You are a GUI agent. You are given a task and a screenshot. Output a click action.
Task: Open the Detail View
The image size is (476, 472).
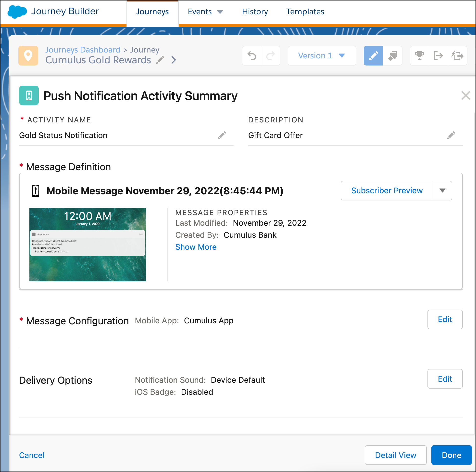395,455
